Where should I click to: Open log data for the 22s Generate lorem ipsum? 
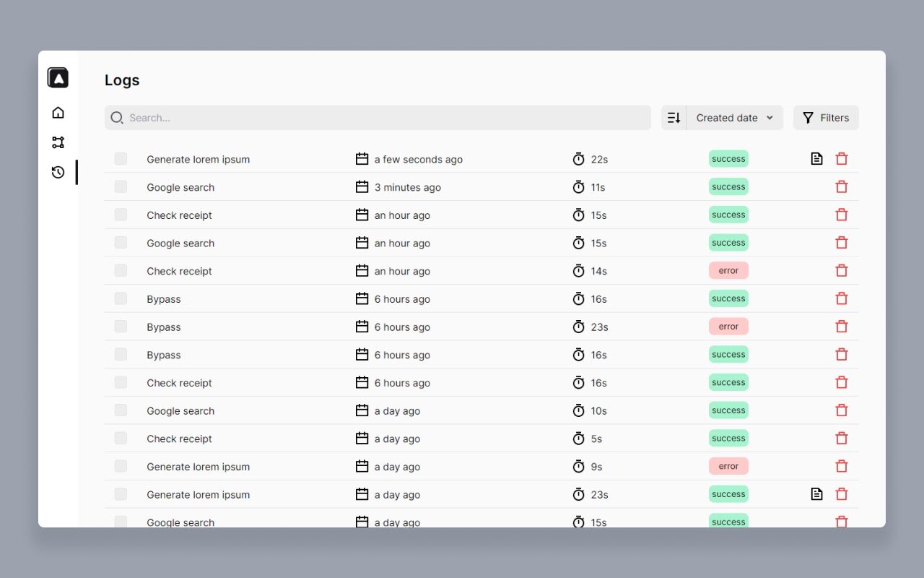(x=816, y=159)
